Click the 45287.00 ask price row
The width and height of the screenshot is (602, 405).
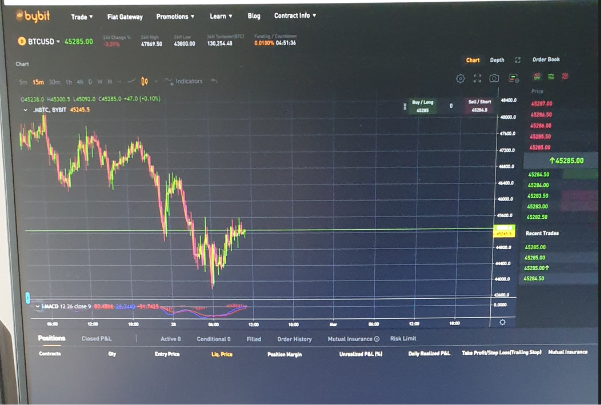(x=541, y=104)
